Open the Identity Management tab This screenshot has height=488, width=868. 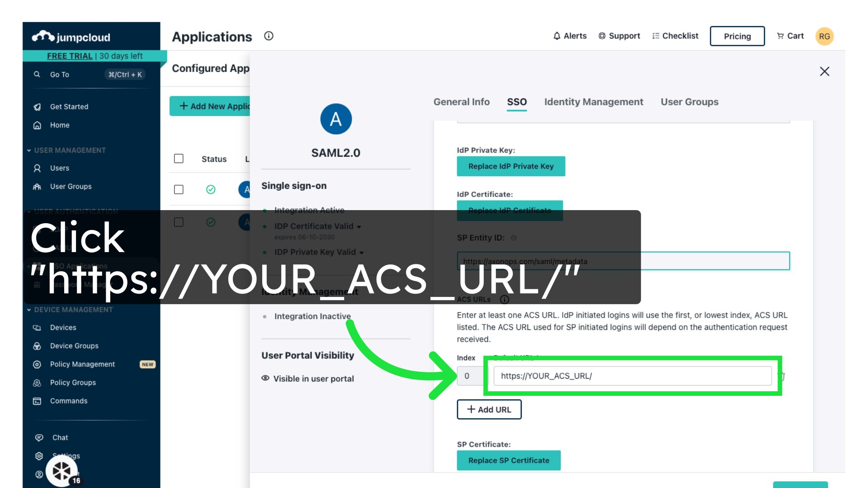click(x=593, y=102)
